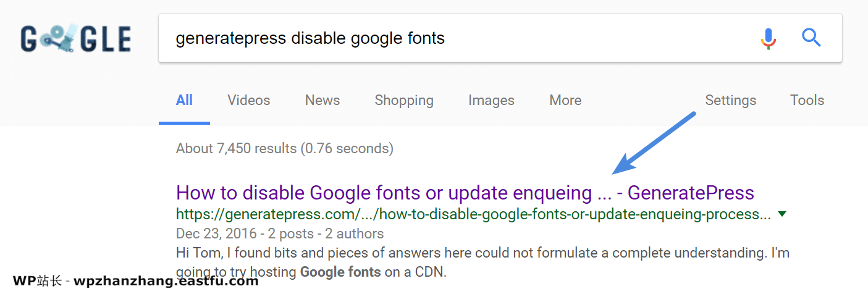Open the Shopping results tab

coord(404,100)
